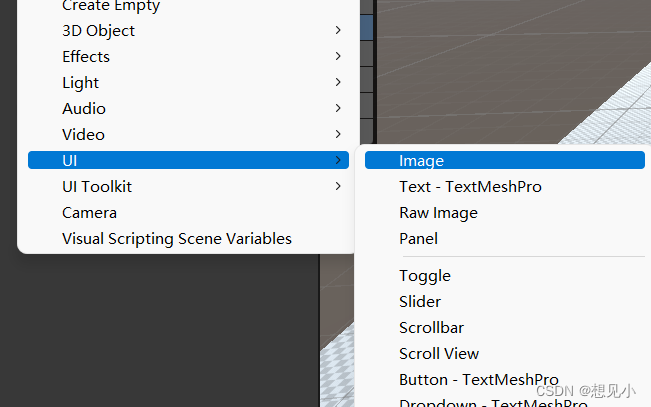Expand arrow next to Video
The width and height of the screenshot is (651, 407).
click(338, 134)
